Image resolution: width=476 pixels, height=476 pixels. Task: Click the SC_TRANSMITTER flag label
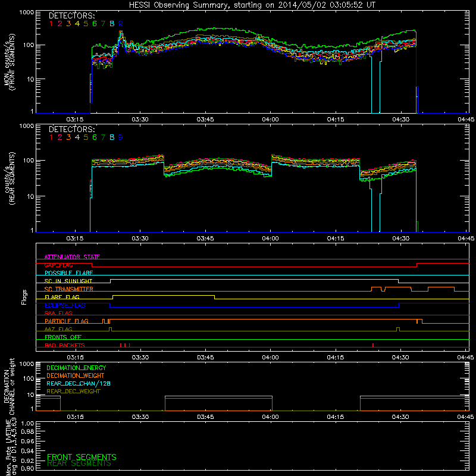point(69,289)
